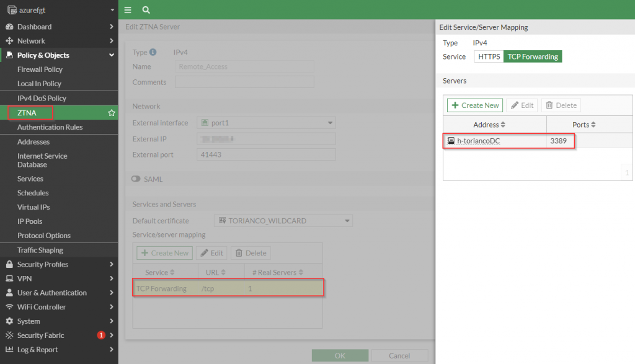The width and height of the screenshot is (635, 364).
Task: Open the Firewall Policy menu item
Action: 40,69
